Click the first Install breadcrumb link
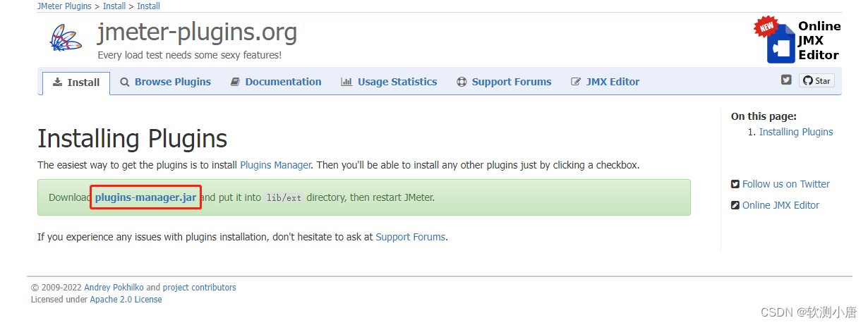 coord(114,6)
